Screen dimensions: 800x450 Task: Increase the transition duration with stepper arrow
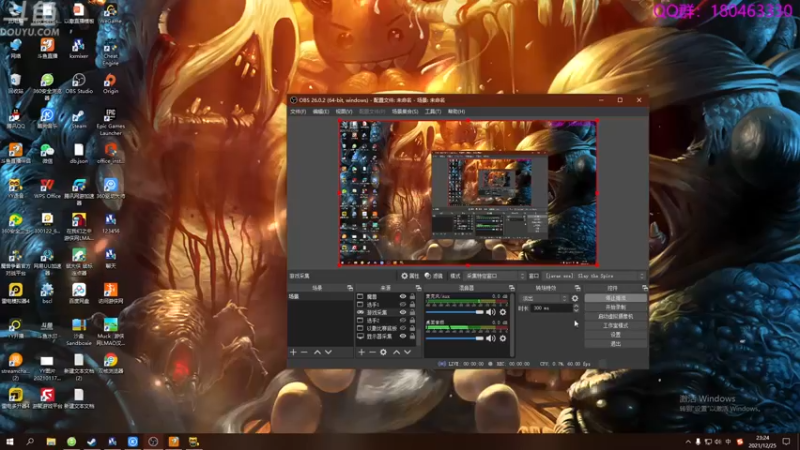point(577,306)
